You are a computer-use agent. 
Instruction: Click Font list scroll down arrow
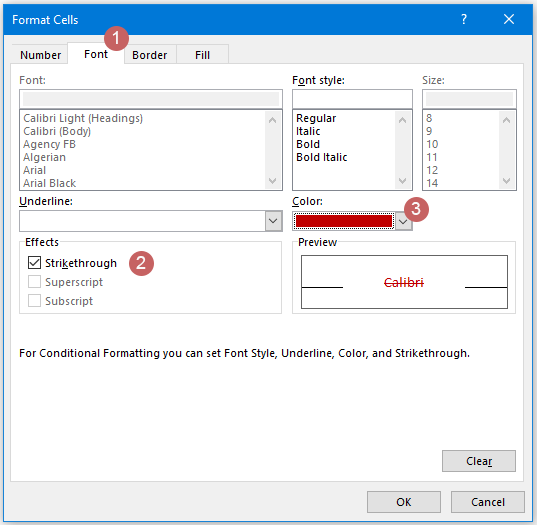click(x=273, y=180)
